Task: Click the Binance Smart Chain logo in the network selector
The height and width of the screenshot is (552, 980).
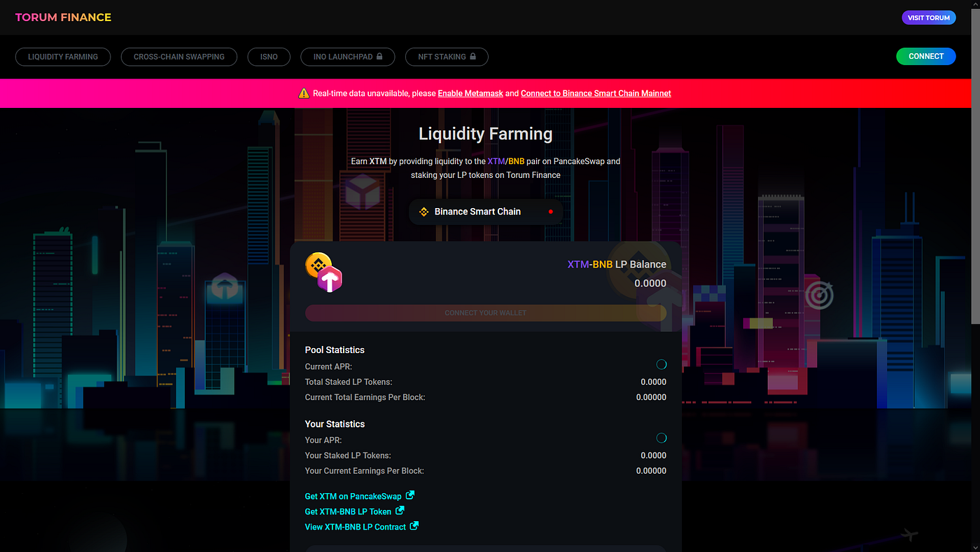Action: pos(423,211)
